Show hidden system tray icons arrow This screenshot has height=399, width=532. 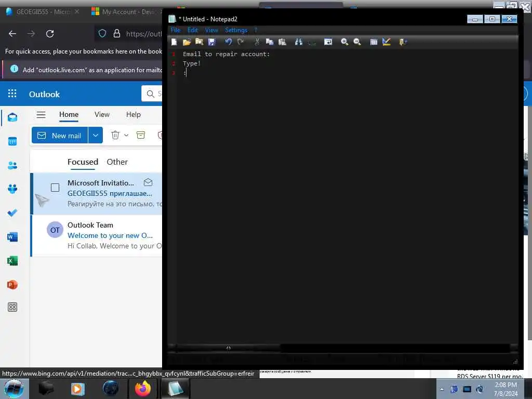442,389
